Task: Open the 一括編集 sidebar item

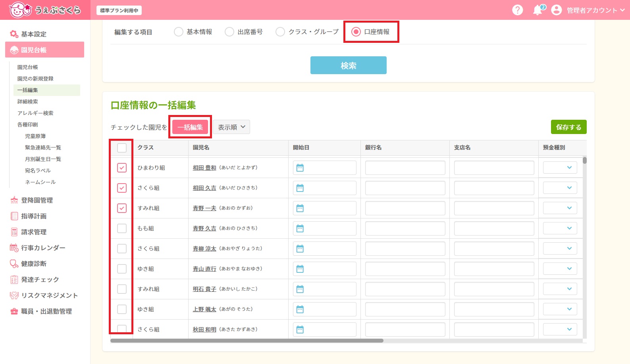Action: coord(46,90)
